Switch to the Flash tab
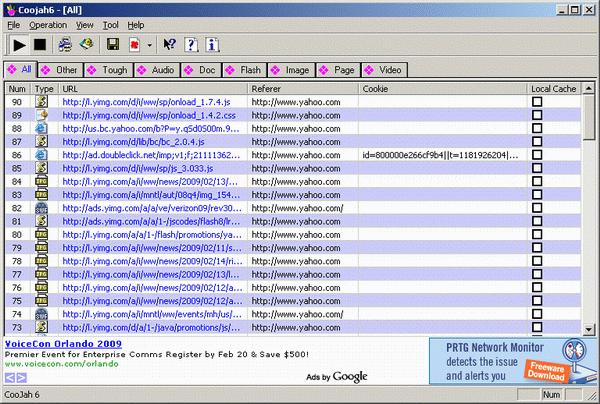Viewport: 600px width, 404px height. pyautogui.click(x=245, y=70)
